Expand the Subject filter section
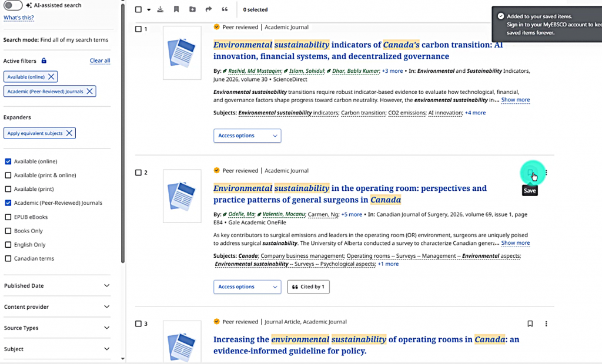Screen dimensions: 602x364 click(57, 349)
